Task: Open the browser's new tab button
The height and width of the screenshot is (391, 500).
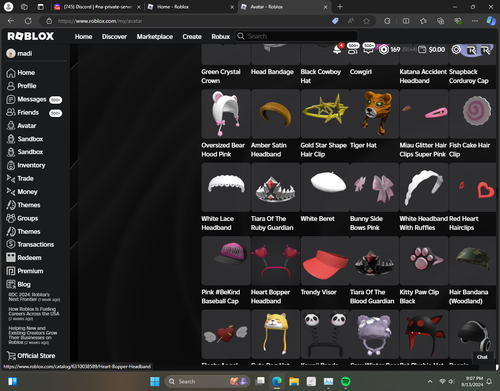Action: pyautogui.click(x=340, y=7)
